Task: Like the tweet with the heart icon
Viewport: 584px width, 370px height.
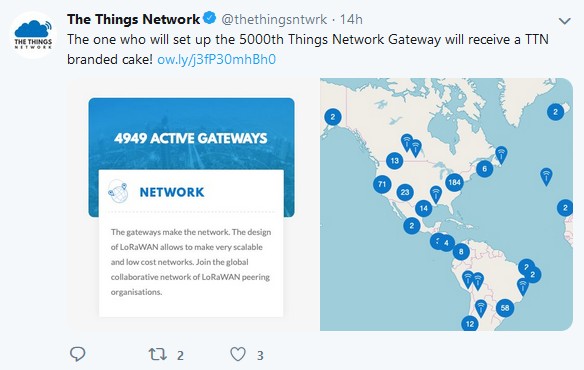Action: (238, 354)
